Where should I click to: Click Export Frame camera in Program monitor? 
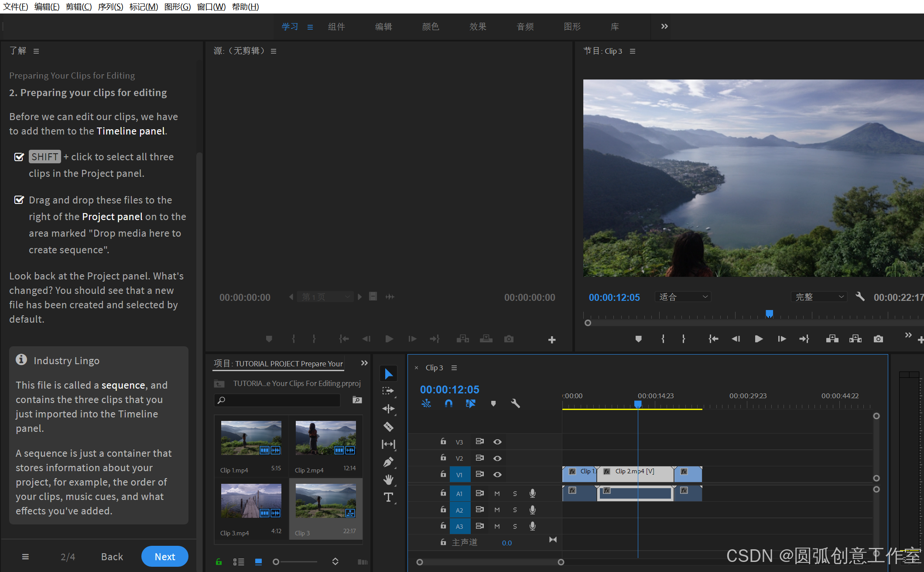[x=878, y=339]
